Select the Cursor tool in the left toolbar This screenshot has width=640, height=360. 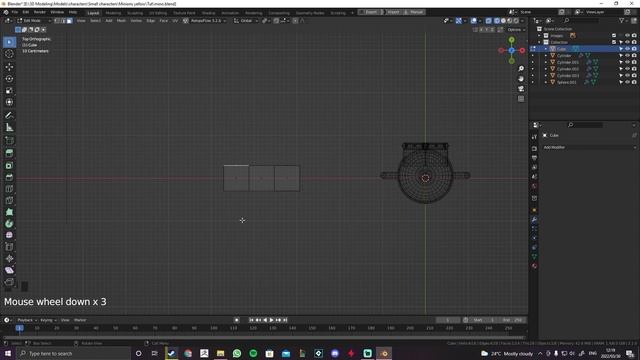(9, 54)
